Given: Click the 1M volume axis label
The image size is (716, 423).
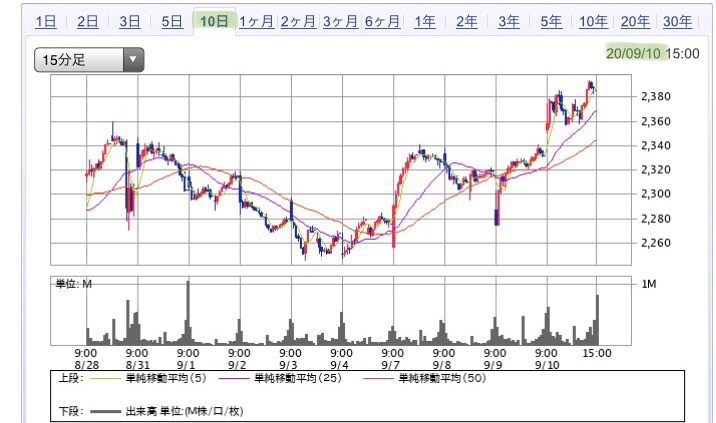Looking at the screenshot, I should tap(649, 284).
